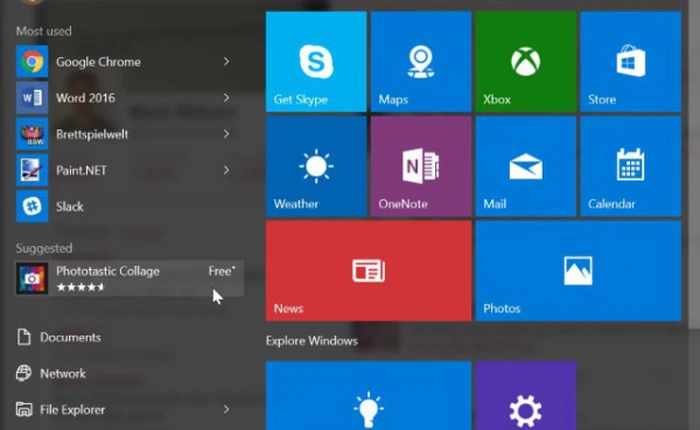This screenshot has height=430, width=700.
Task: Launch the purple OneNote tile
Action: [421, 166]
